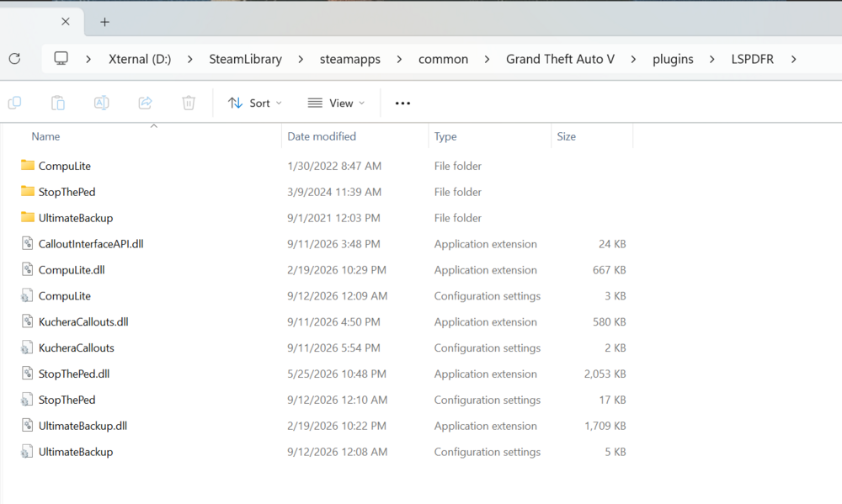Open the See more ellipsis menu
Screen dimensions: 842x504
[x=402, y=103]
